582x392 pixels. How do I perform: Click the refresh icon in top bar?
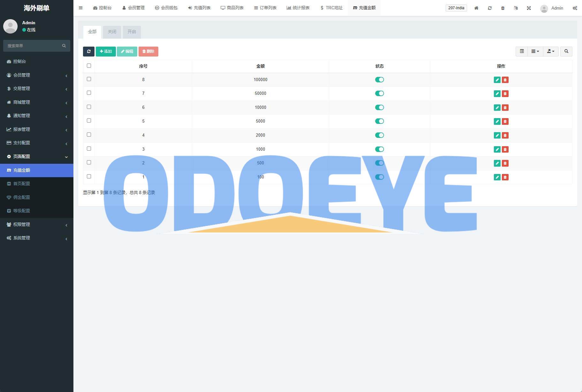pyautogui.click(x=489, y=8)
